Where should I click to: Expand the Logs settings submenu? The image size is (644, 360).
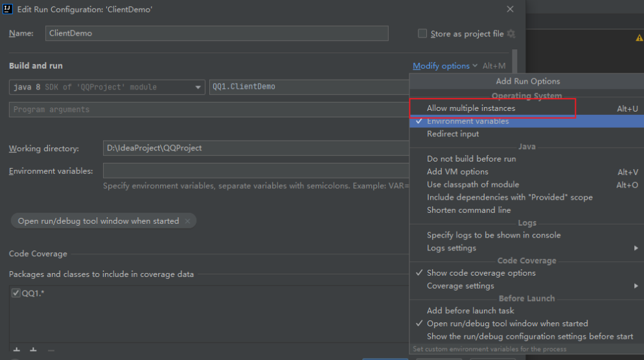(451, 248)
